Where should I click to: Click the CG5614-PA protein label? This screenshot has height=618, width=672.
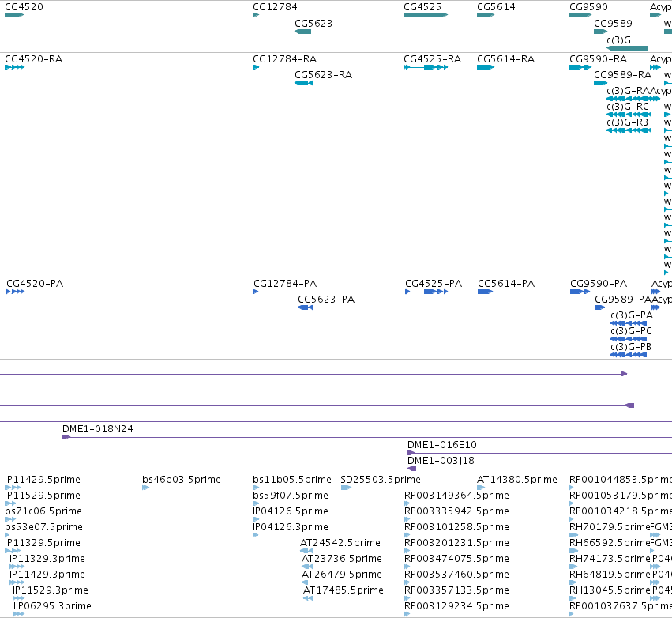(506, 284)
